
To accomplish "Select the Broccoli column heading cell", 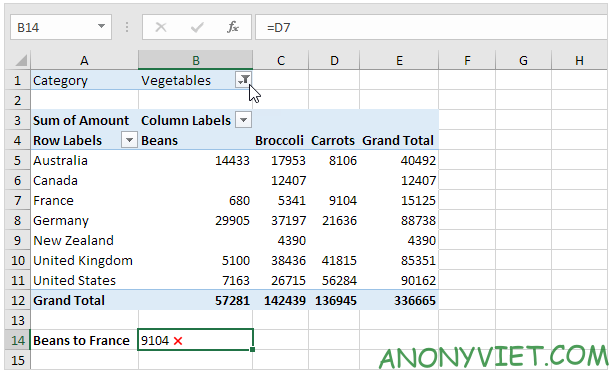I will pyautogui.click(x=281, y=140).
